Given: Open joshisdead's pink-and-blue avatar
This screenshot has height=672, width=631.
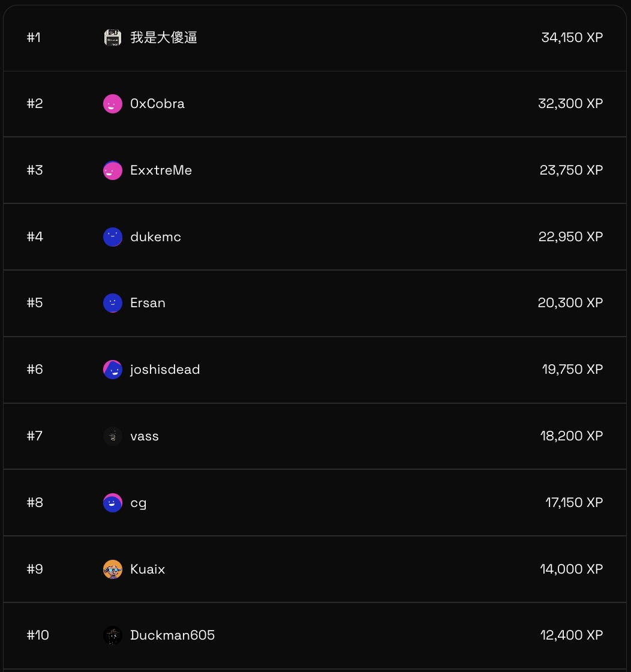Looking at the screenshot, I should 113,370.
